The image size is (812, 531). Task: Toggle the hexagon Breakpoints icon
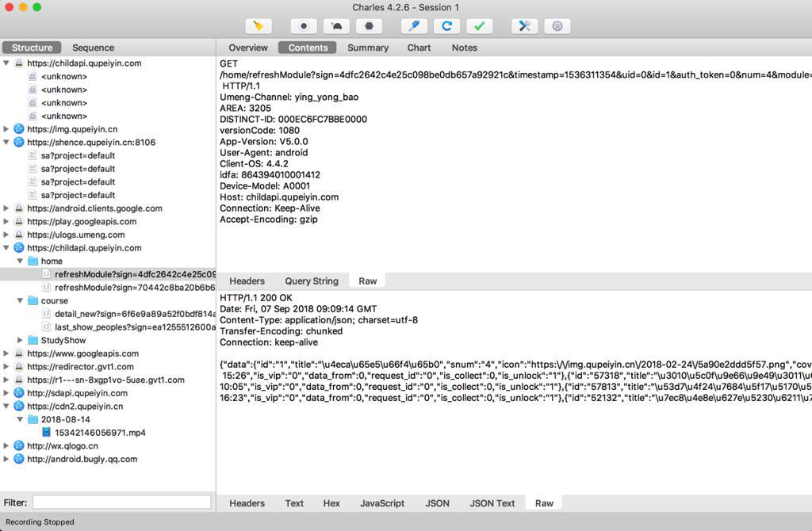click(369, 26)
